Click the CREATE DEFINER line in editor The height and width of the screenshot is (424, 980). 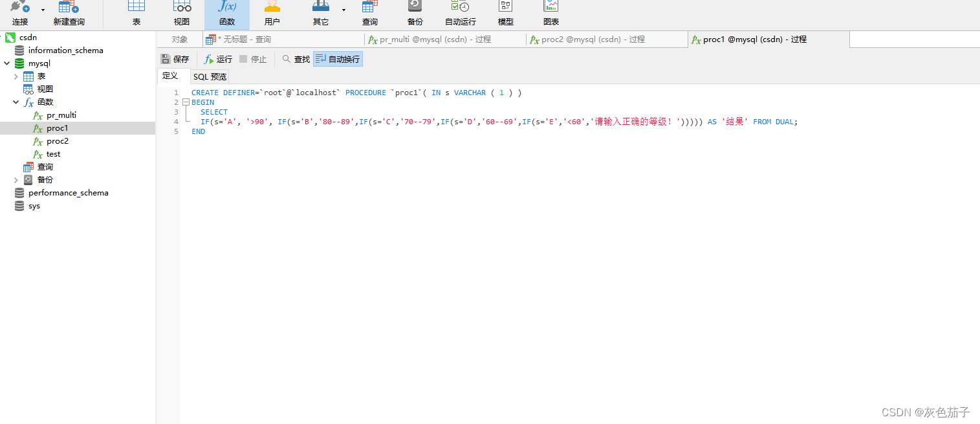[x=356, y=93]
